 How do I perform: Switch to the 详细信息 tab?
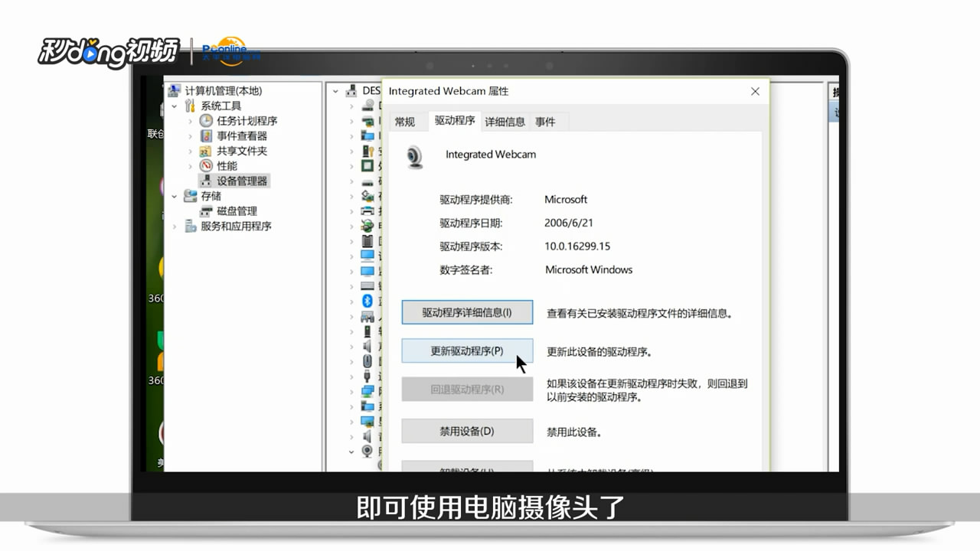point(505,122)
